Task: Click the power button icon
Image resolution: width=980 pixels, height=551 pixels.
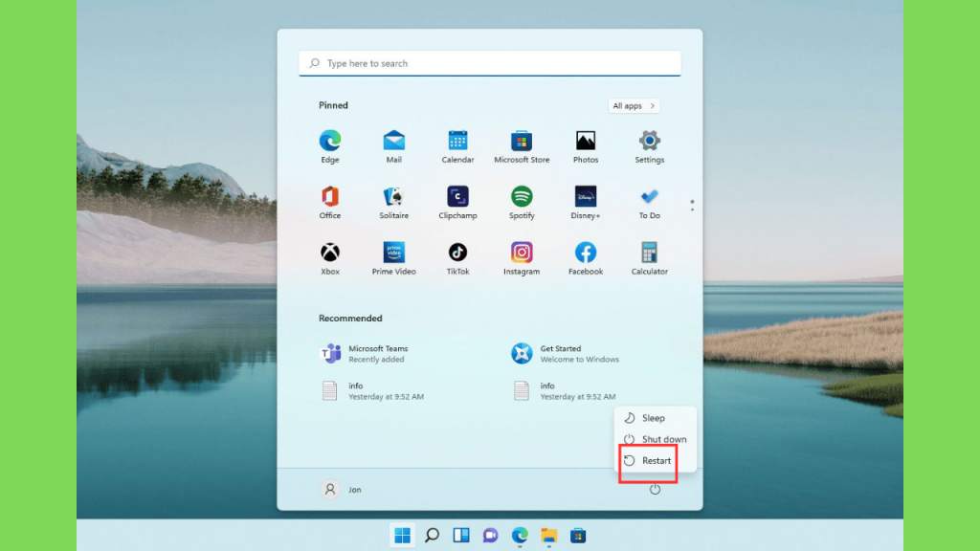Action: pyautogui.click(x=655, y=489)
